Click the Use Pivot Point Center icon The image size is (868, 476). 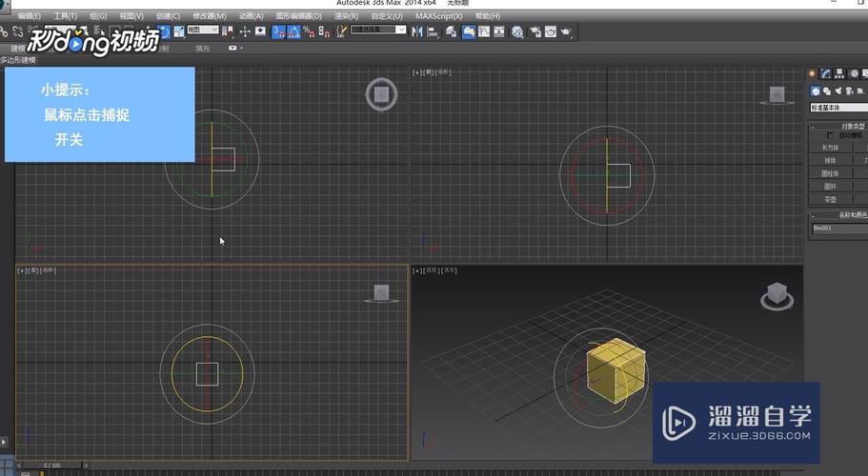tap(228, 32)
